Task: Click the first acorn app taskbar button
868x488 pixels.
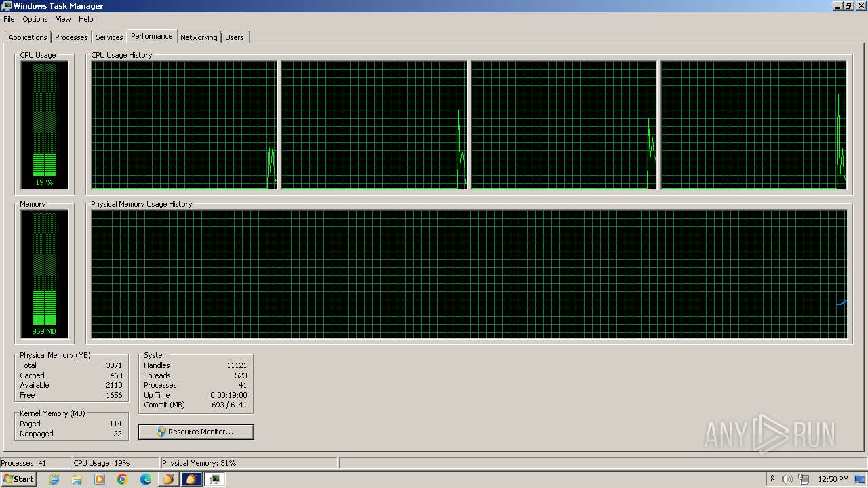Action: 169,479
